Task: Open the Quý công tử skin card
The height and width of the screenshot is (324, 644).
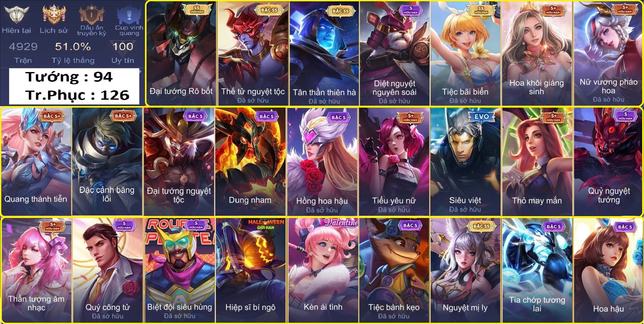Action: [x=108, y=270]
